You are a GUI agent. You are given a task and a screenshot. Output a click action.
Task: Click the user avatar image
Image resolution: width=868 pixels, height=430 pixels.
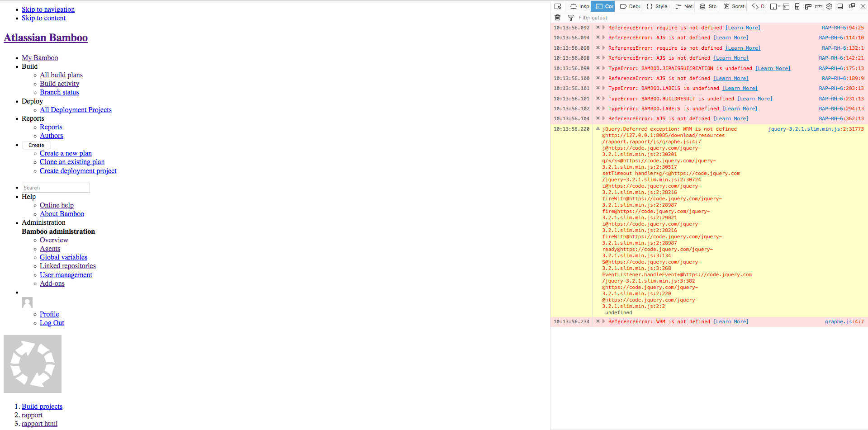[27, 302]
